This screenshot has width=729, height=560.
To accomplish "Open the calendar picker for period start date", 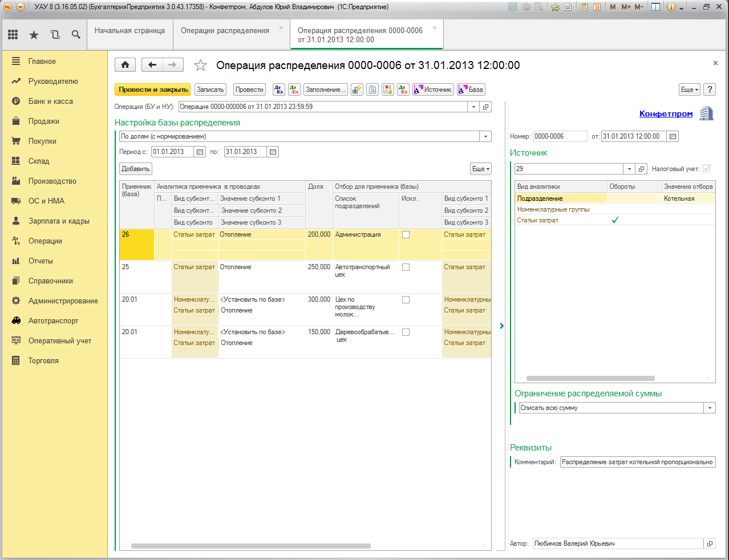I will (200, 152).
